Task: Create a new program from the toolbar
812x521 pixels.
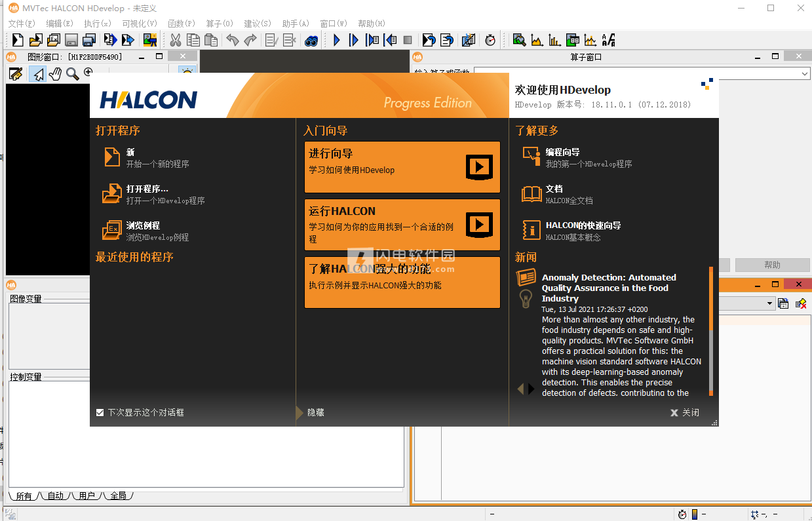Action: (x=18, y=40)
